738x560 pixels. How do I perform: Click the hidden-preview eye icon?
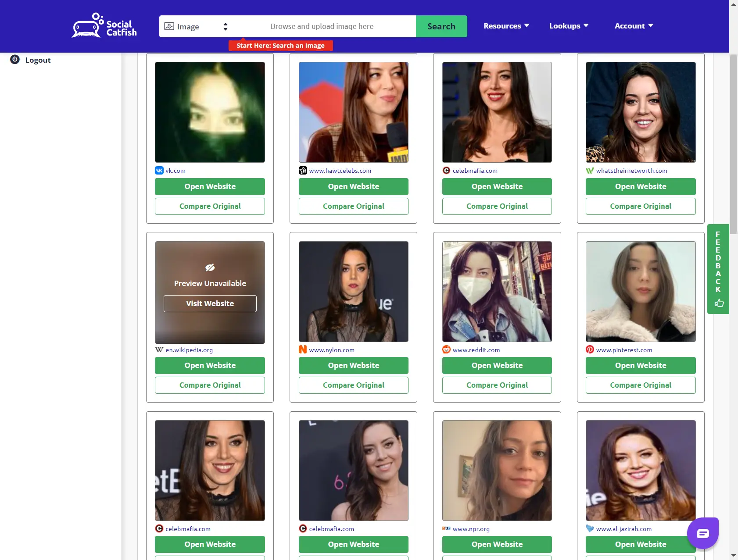[x=210, y=268]
